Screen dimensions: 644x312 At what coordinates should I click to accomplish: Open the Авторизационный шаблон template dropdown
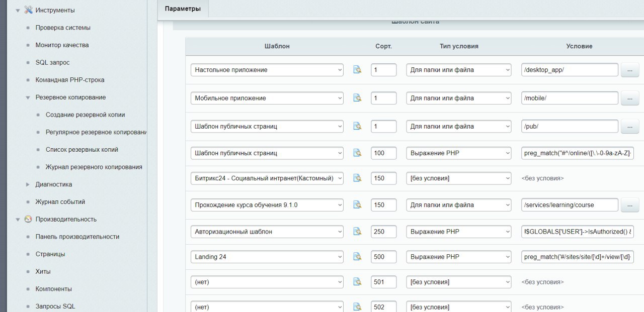(267, 232)
